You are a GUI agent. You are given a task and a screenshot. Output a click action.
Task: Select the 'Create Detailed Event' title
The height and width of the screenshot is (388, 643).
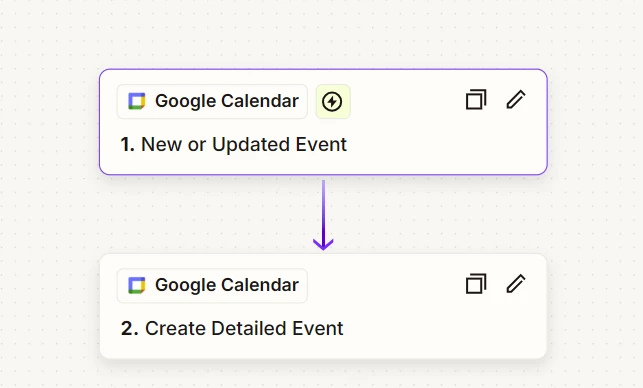pyautogui.click(x=244, y=329)
